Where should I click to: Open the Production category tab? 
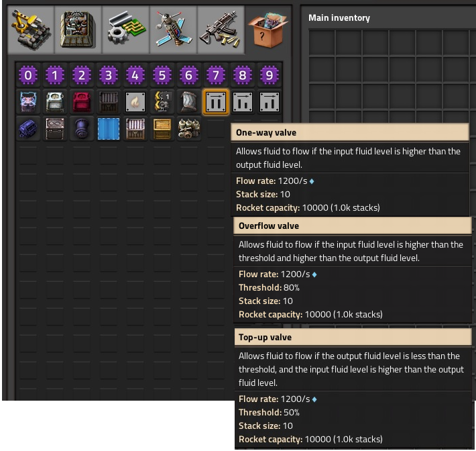pyautogui.click(x=78, y=30)
